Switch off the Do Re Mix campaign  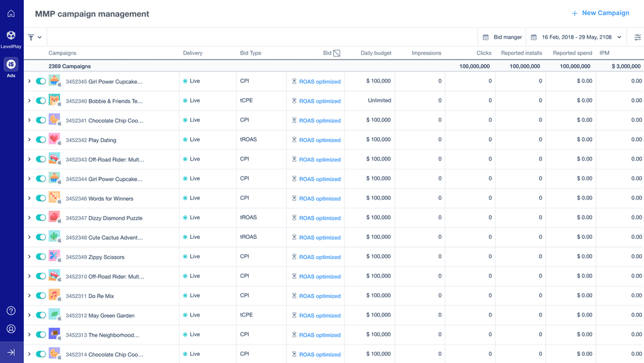[x=41, y=296]
